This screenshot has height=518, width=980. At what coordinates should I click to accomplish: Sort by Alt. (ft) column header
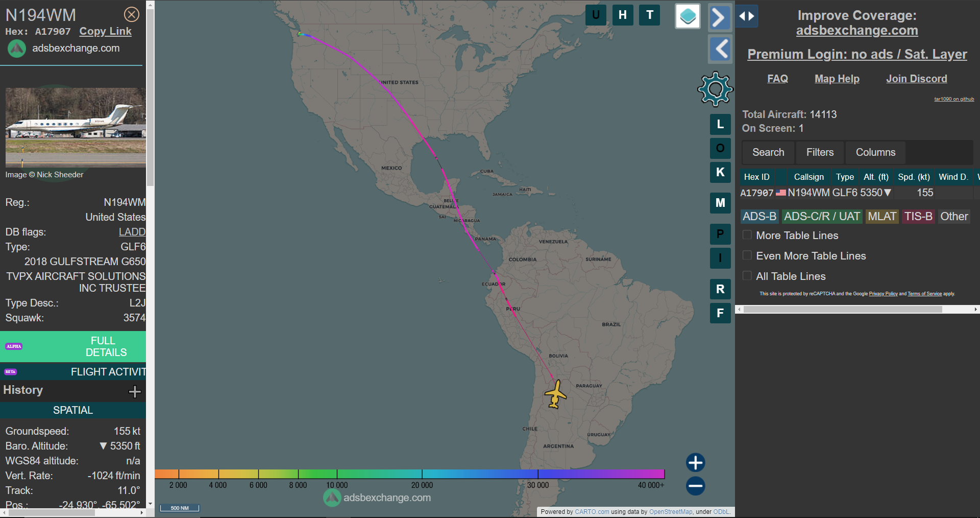(x=876, y=177)
